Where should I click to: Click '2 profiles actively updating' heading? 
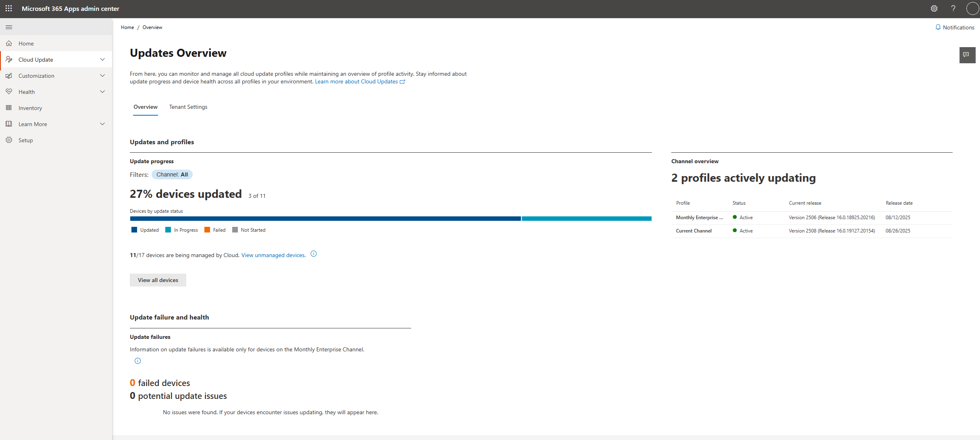743,178
